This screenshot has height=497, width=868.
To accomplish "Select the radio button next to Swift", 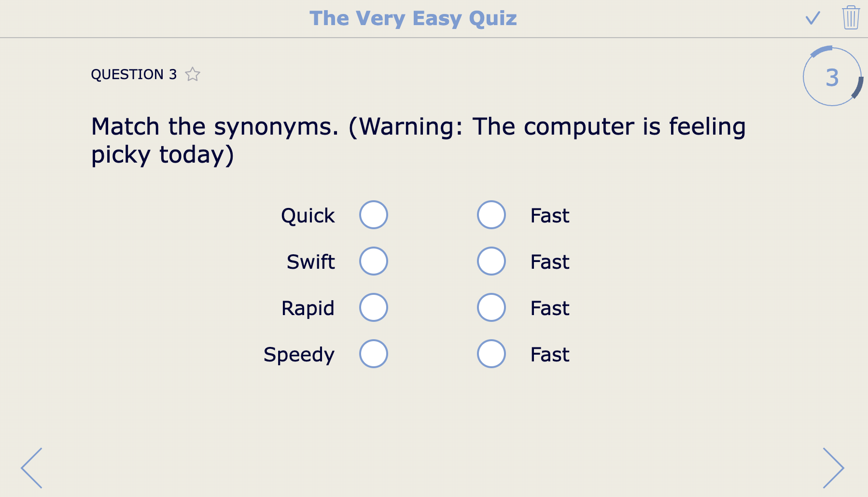I will (374, 261).
